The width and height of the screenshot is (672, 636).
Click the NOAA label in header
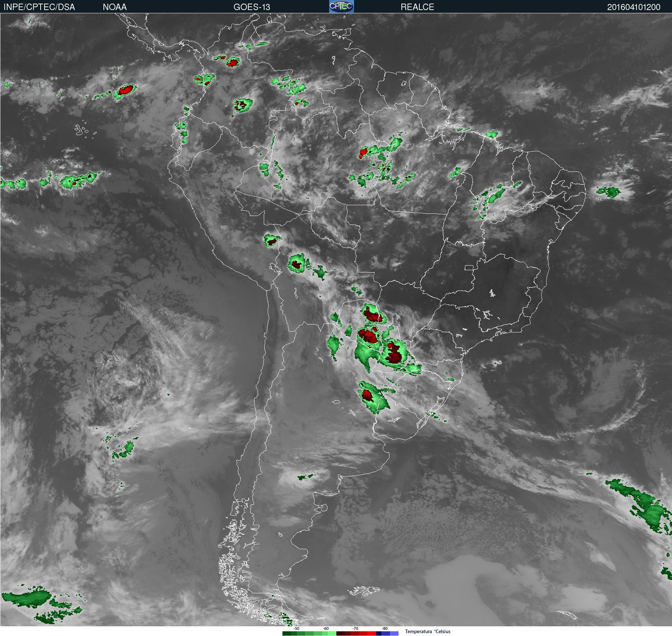(x=115, y=7)
